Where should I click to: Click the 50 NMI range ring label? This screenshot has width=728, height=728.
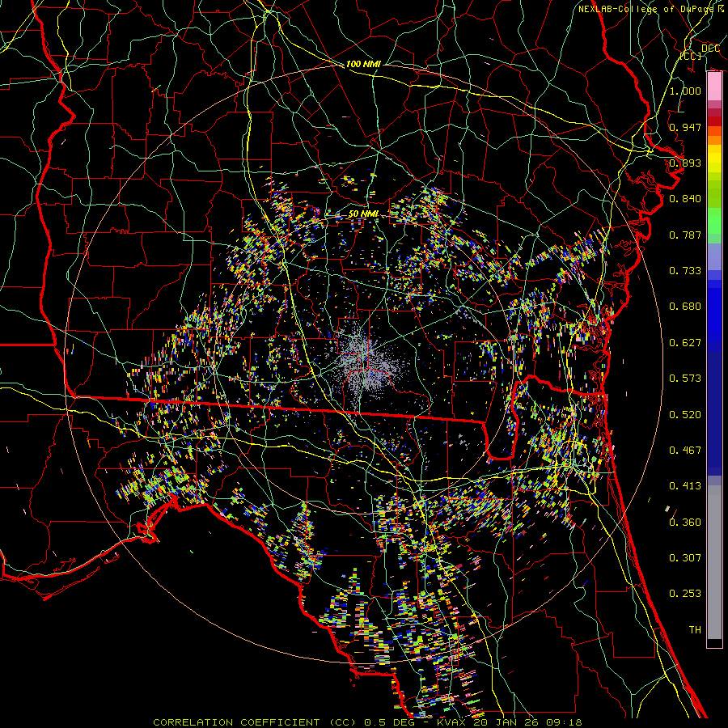(x=364, y=213)
